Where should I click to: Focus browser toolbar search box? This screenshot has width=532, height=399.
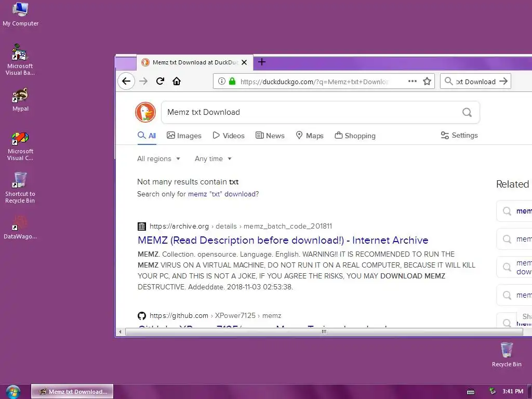coord(476,82)
